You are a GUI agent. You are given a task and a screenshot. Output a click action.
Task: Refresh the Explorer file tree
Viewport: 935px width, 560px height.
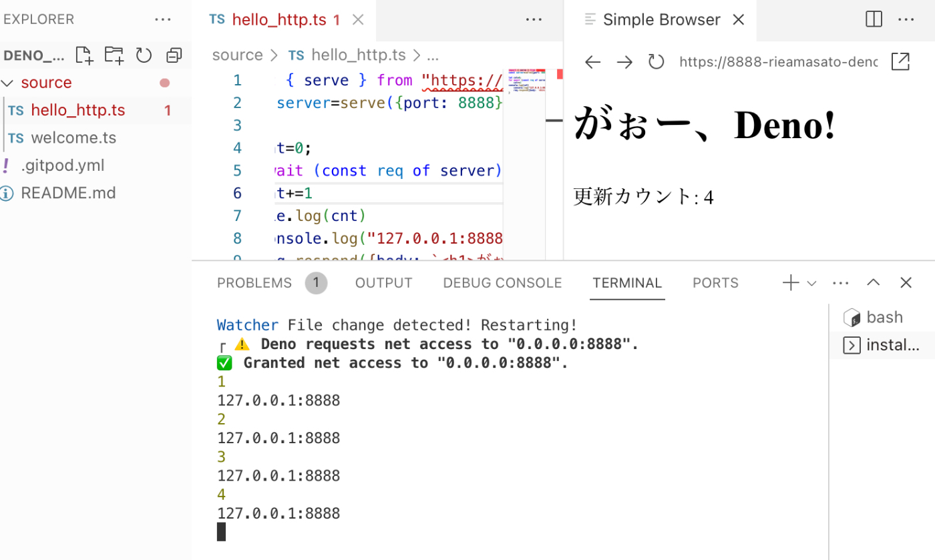coord(144,55)
